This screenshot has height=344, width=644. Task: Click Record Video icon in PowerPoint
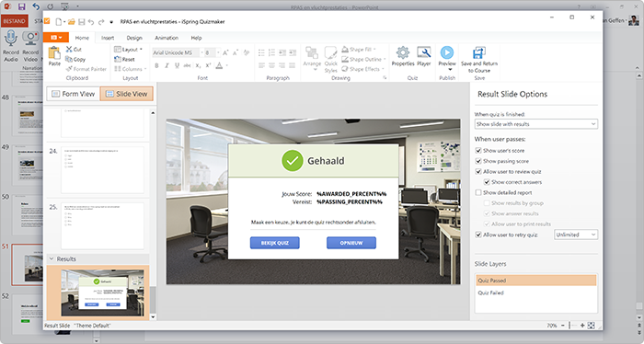pyautogui.click(x=30, y=39)
